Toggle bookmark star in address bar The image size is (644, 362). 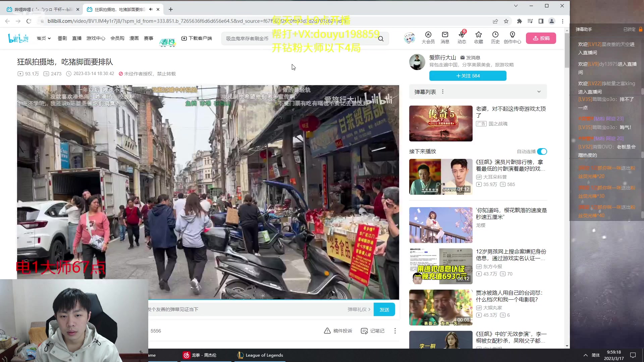(x=506, y=21)
